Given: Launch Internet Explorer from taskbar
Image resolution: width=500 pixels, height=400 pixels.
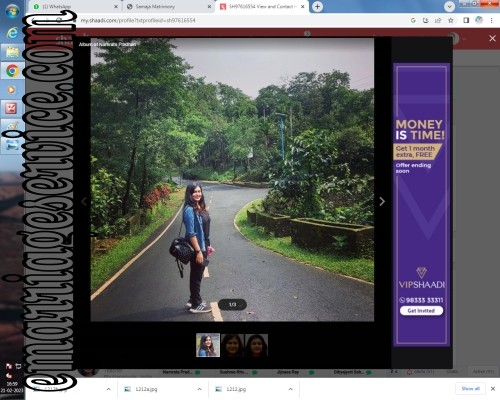Looking at the screenshot, I should click(x=12, y=32).
